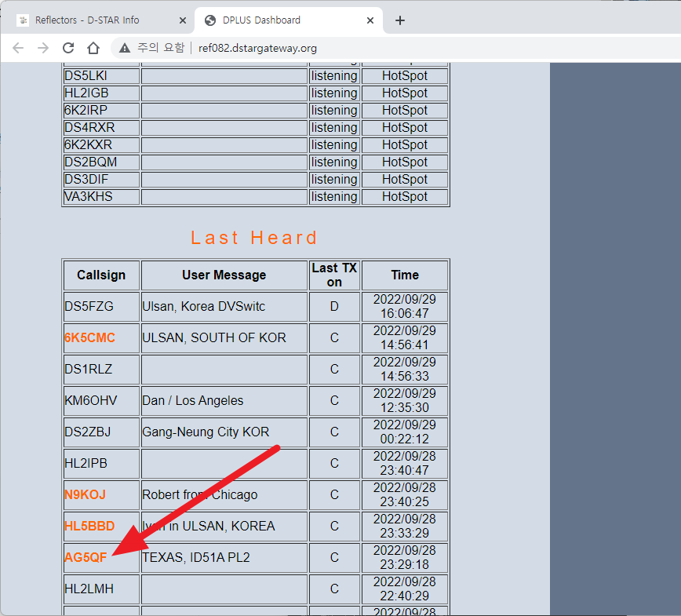Select callsign DS2ZBJ in Last Heard

[88, 432]
